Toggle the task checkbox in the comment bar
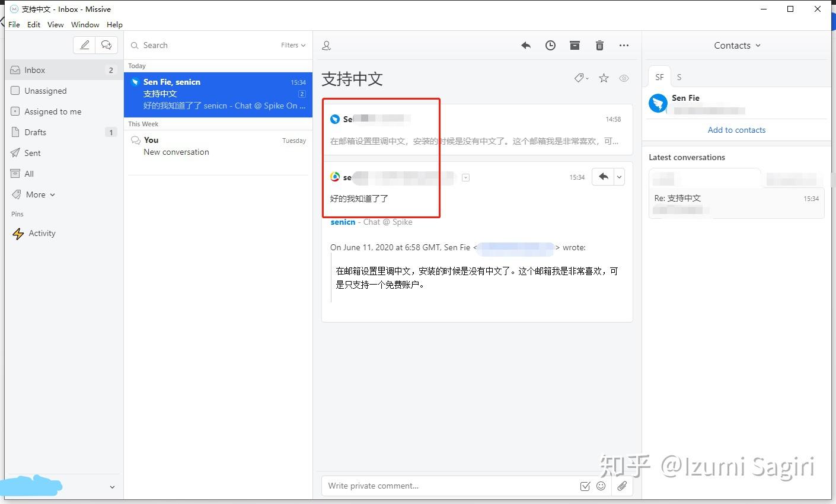Viewport: 836px width, 504px height. click(x=585, y=486)
